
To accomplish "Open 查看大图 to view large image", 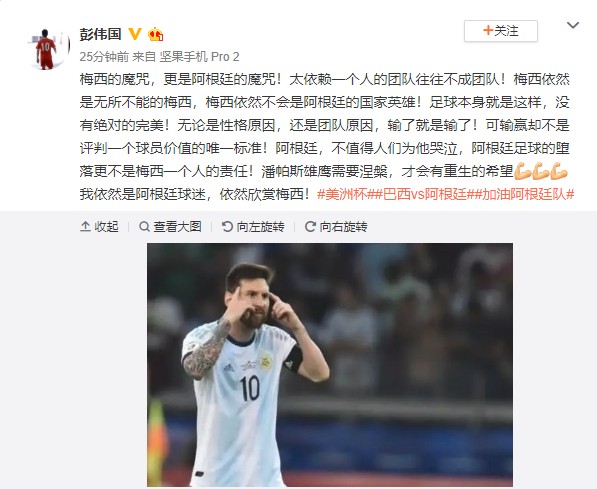I will point(170,227).
